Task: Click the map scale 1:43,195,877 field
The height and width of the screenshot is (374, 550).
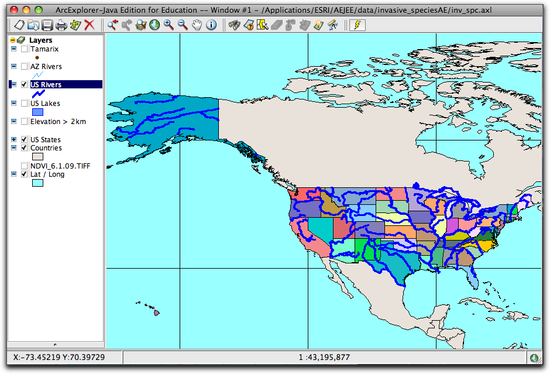Action: (324, 357)
